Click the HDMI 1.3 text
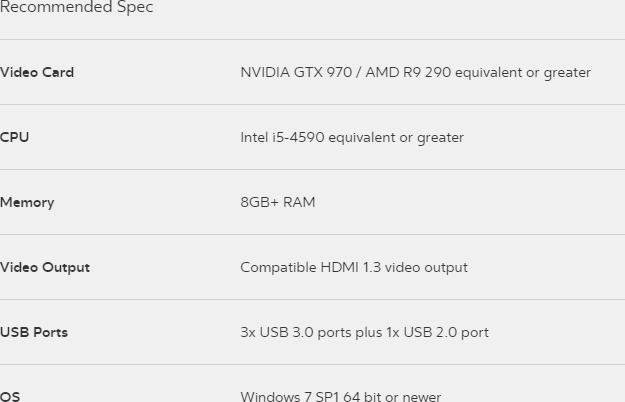625x402 pixels. tap(347, 267)
